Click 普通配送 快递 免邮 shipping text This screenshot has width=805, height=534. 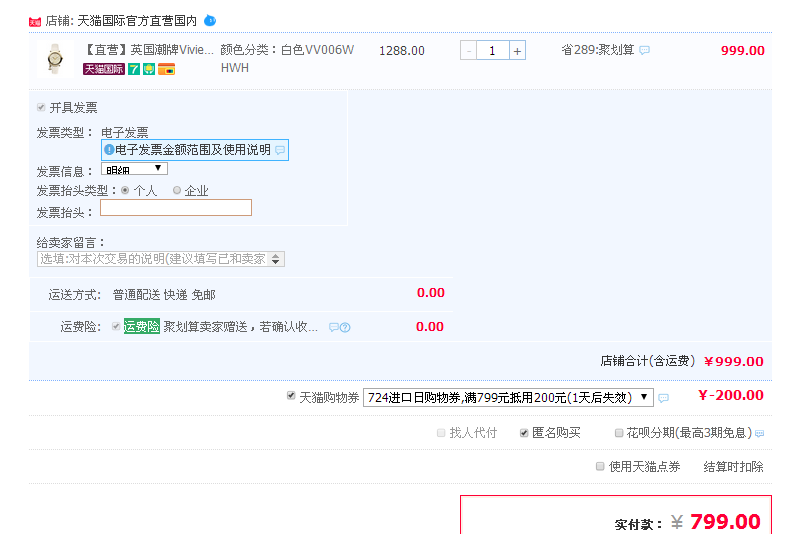point(164,295)
